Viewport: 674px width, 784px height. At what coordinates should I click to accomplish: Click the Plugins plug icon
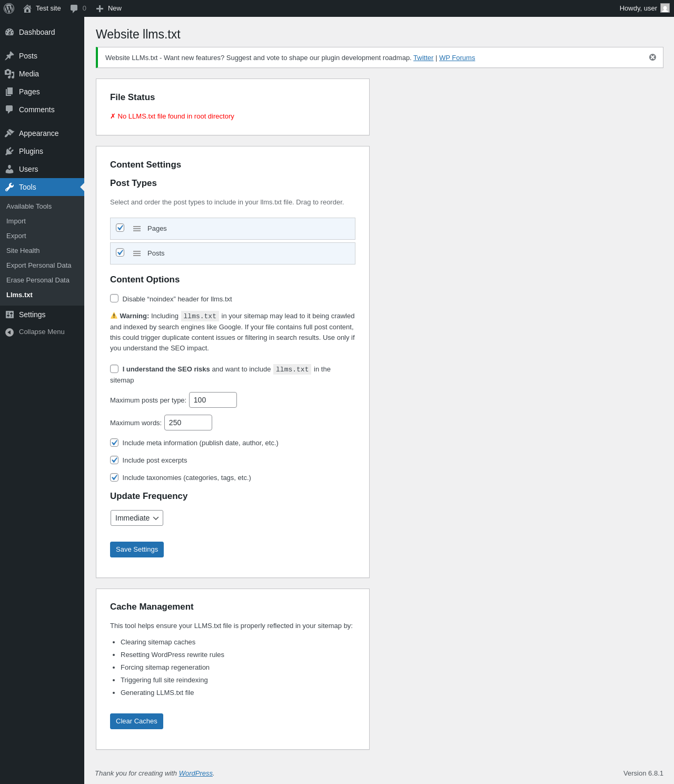pos(9,151)
